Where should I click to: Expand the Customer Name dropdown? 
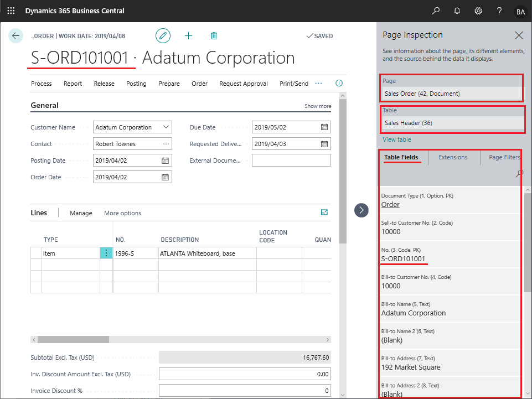click(x=166, y=127)
